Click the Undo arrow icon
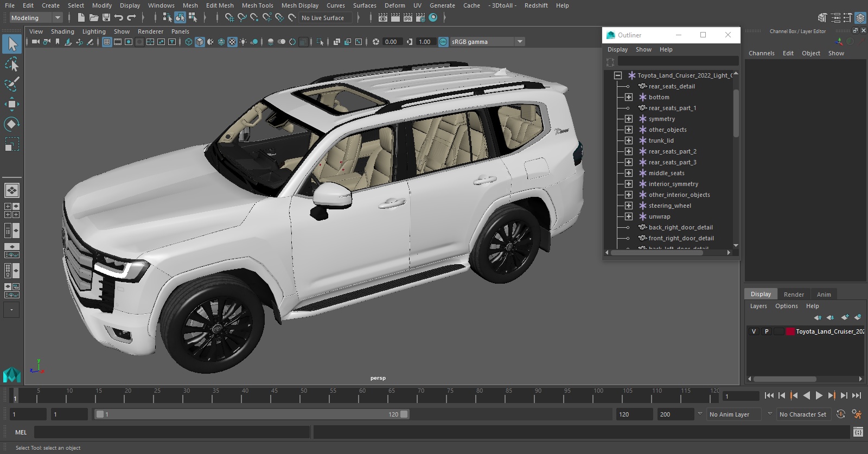The width and height of the screenshot is (868, 454). point(119,18)
